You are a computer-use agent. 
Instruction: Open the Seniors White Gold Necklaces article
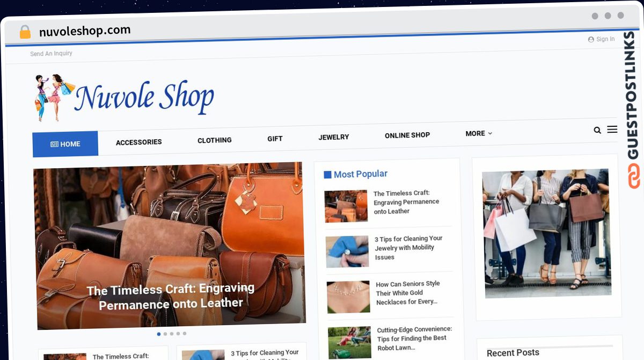pos(408,293)
